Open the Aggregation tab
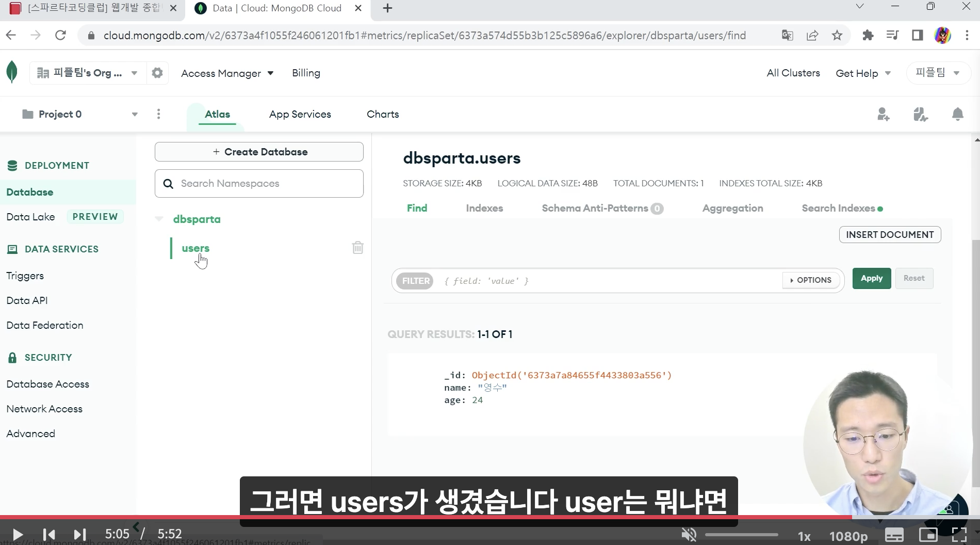 coord(732,208)
